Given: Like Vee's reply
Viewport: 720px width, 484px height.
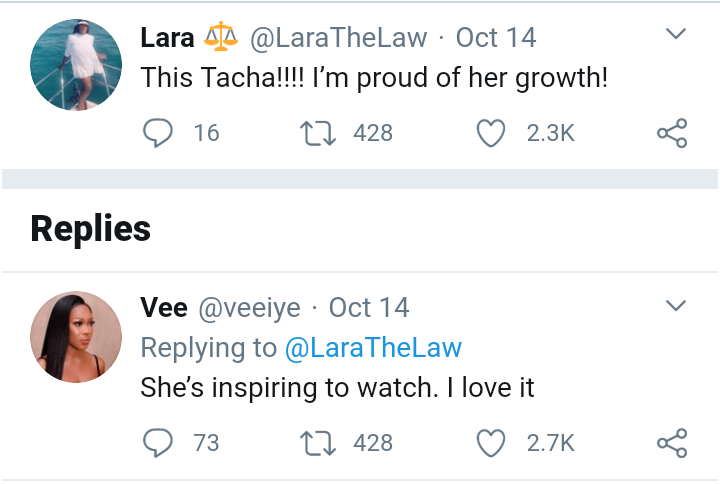Looking at the screenshot, I should point(490,442).
